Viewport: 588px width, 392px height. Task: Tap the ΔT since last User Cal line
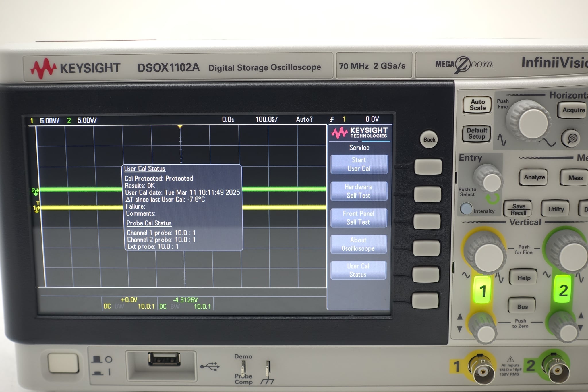click(x=165, y=199)
